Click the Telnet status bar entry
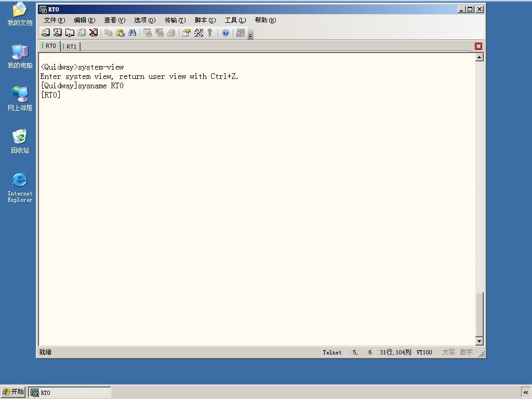 [332, 352]
